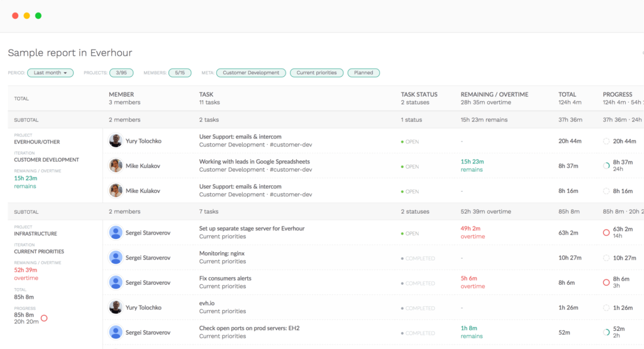Click Sergei Staroverov's avatar on Monitoring: nginx row

click(x=116, y=258)
